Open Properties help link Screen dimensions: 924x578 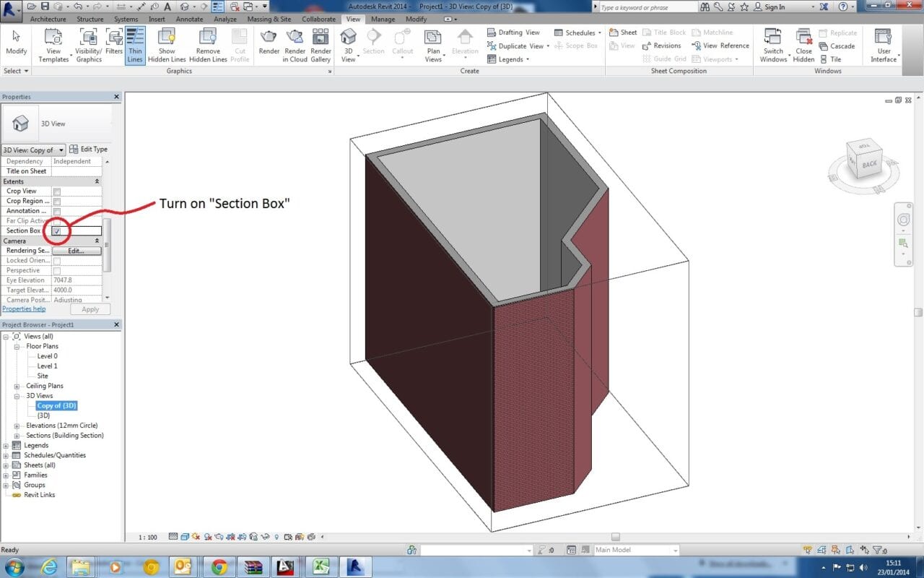[24, 309]
